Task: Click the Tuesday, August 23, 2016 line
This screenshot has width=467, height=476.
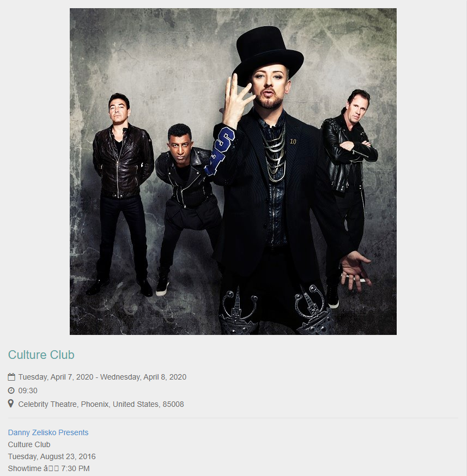Action: pyautogui.click(x=52, y=456)
